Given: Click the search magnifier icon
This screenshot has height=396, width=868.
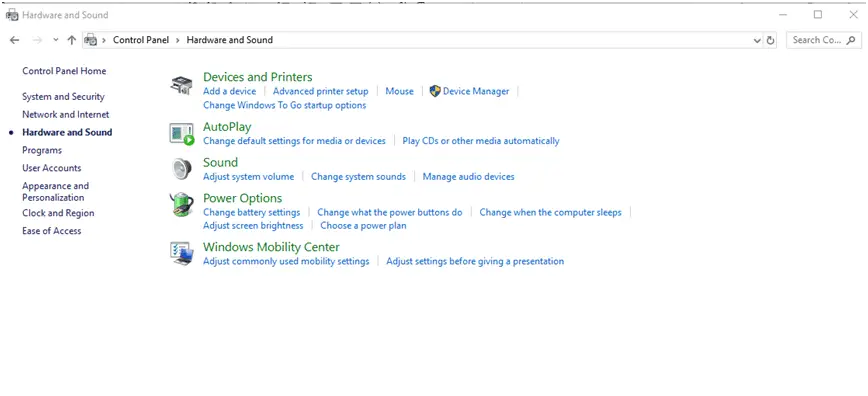Looking at the screenshot, I should (851, 40).
